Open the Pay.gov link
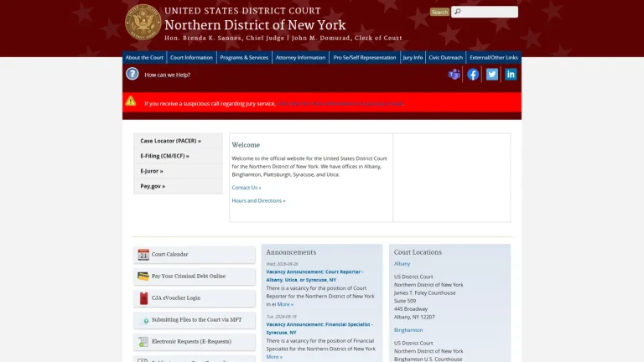Image resolution: width=644 pixels, height=362 pixels. [153, 186]
